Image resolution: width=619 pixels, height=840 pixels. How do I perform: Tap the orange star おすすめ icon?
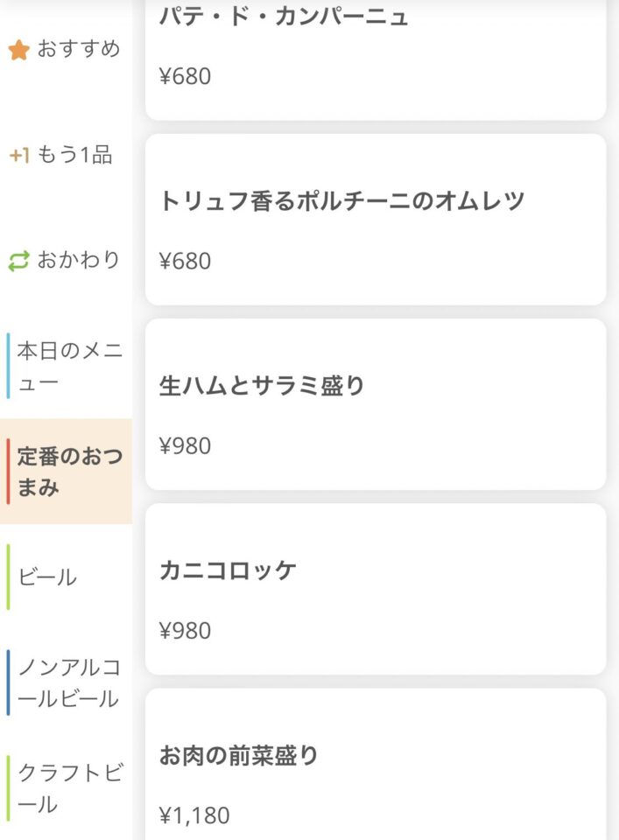pos(18,49)
